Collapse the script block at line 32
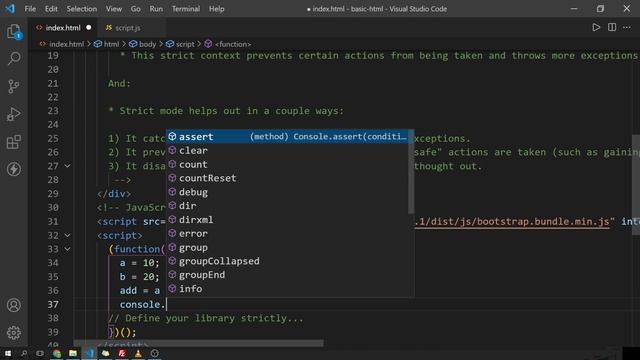This screenshot has height=360, width=640. point(67,236)
